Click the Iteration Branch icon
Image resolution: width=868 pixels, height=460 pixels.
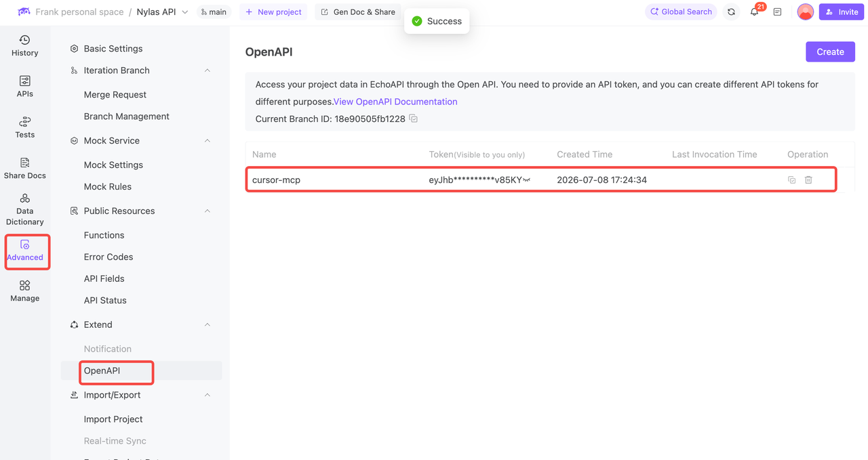[74, 70]
